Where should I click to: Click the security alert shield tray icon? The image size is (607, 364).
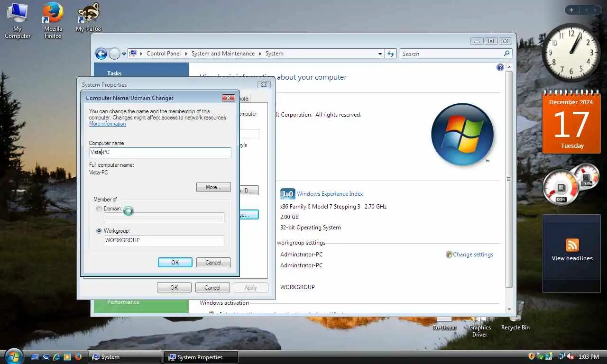point(532,356)
